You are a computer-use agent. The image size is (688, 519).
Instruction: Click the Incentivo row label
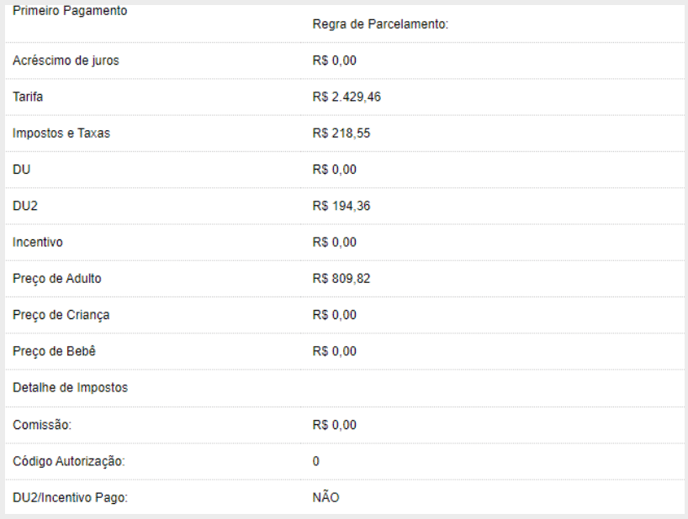coord(38,242)
